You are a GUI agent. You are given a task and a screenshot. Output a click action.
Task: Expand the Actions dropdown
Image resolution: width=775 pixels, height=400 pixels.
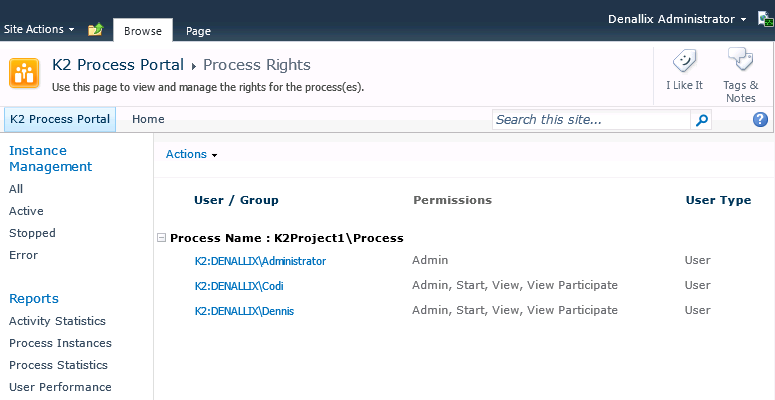191,154
